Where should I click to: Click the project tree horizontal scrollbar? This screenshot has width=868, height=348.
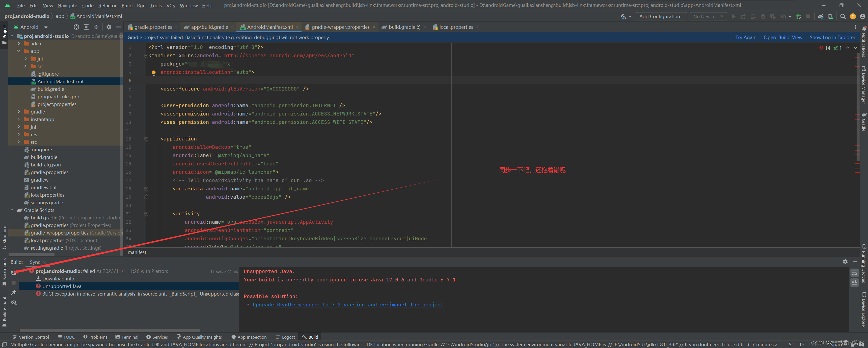(x=32, y=255)
